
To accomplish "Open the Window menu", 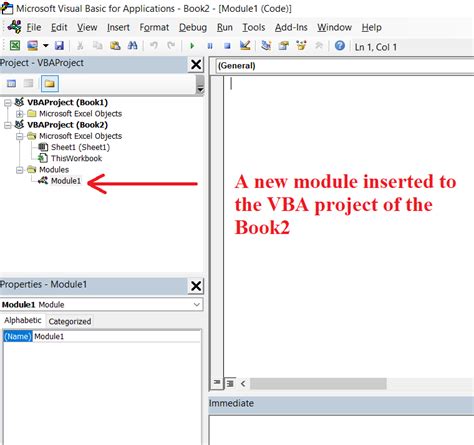I will click(x=334, y=27).
